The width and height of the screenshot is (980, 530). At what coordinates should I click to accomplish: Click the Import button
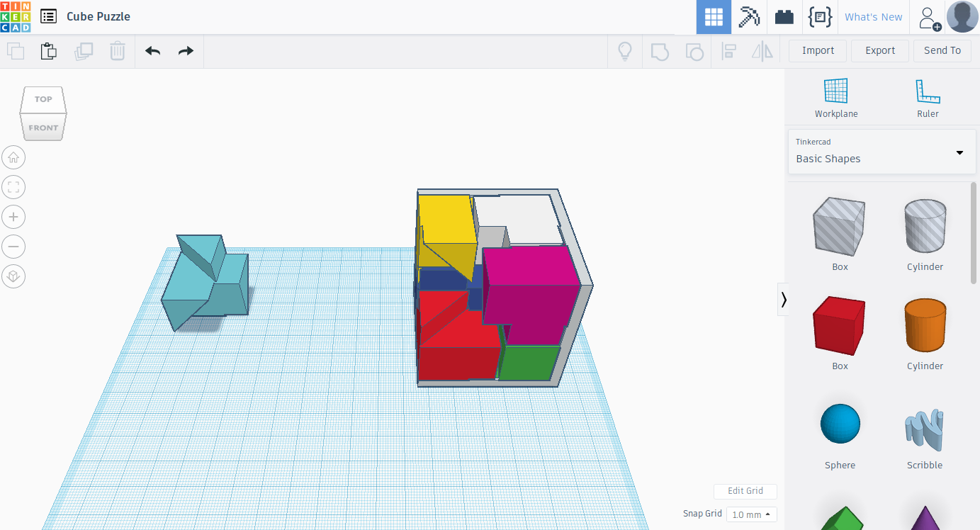818,50
